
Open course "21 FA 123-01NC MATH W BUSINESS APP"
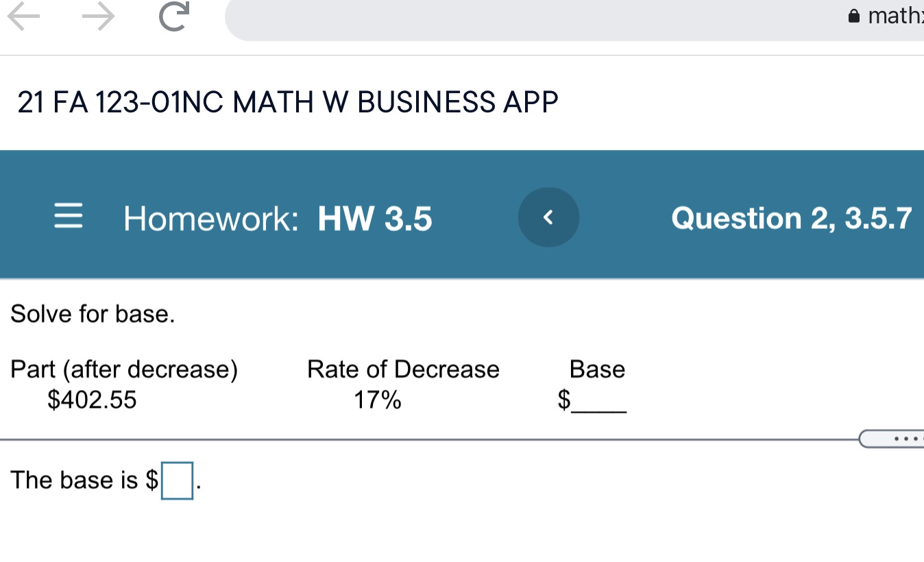(x=289, y=102)
